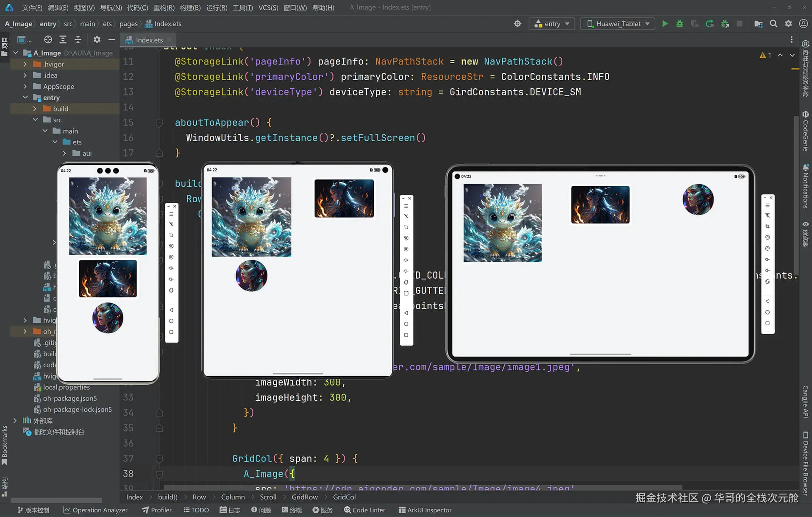
Task: Expand the build folder
Action: [x=35, y=109]
